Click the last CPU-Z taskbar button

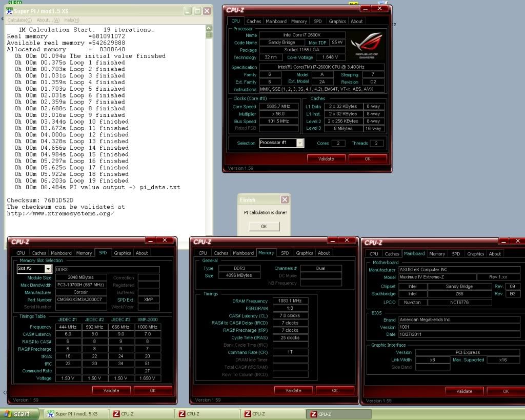[x=339, y=414]
